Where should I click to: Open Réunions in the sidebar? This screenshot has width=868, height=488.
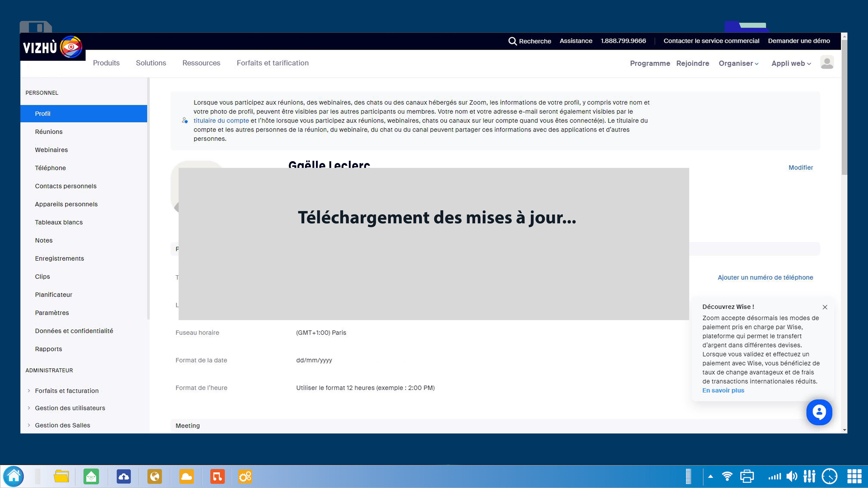[49, 132]
